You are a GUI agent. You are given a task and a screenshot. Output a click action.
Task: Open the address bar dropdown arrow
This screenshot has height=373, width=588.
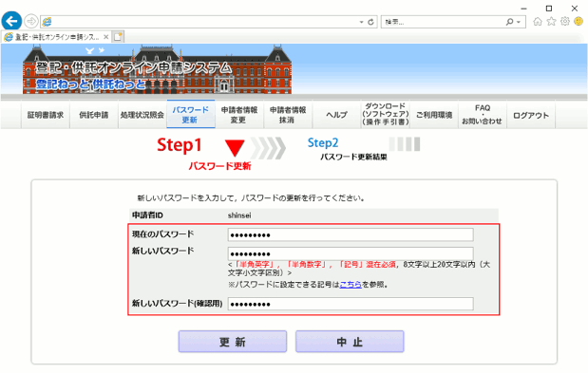[361, 22]
